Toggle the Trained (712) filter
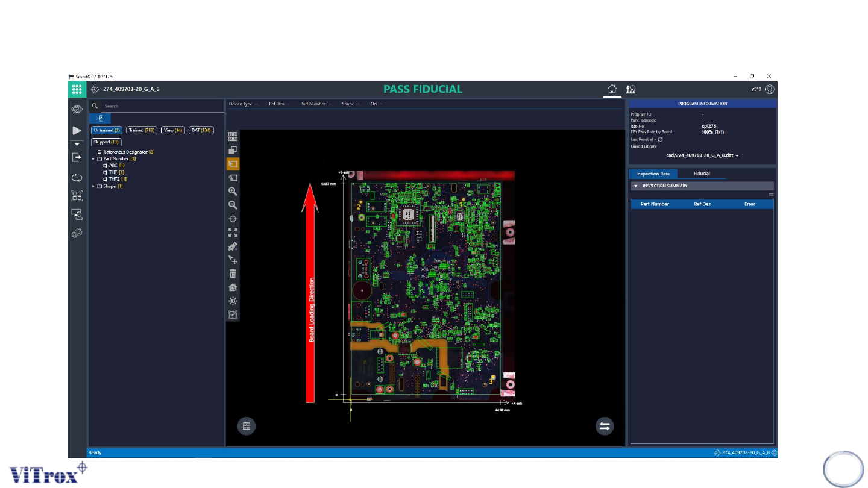 142,130
